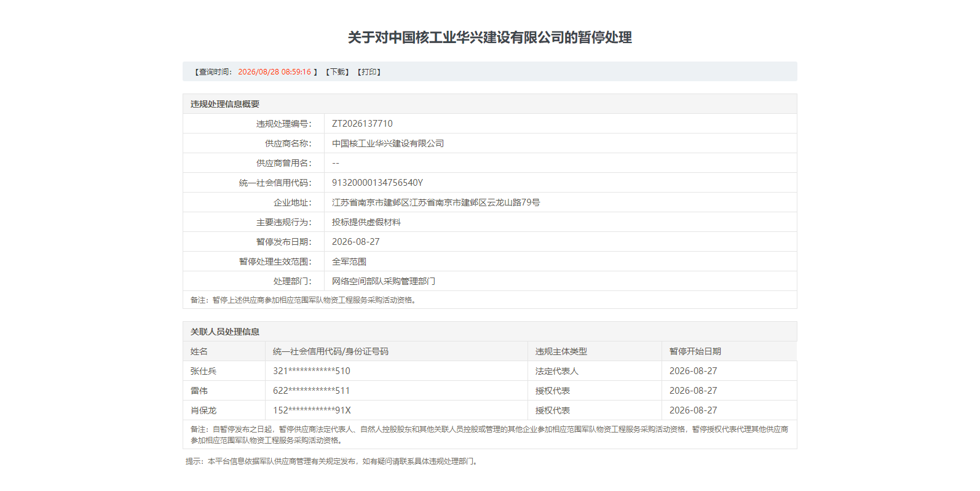Click the 提示 notice at page bottom
This screenshot has width=980, height=491.
[x=333, y=461]
